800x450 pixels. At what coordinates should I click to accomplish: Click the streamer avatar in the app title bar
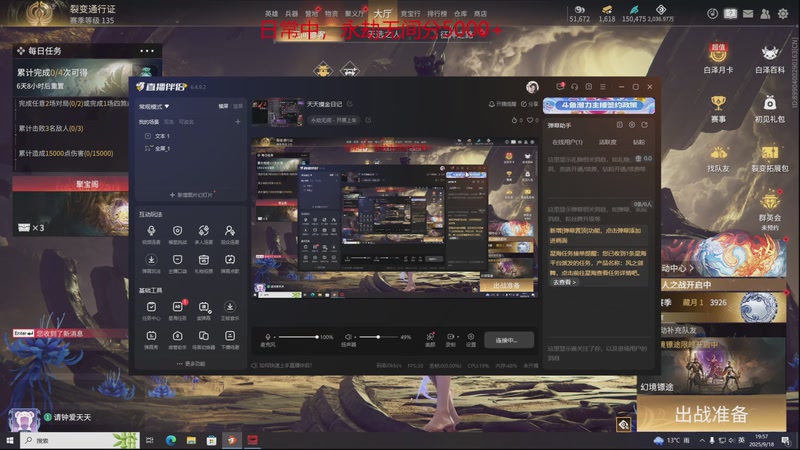532,87
